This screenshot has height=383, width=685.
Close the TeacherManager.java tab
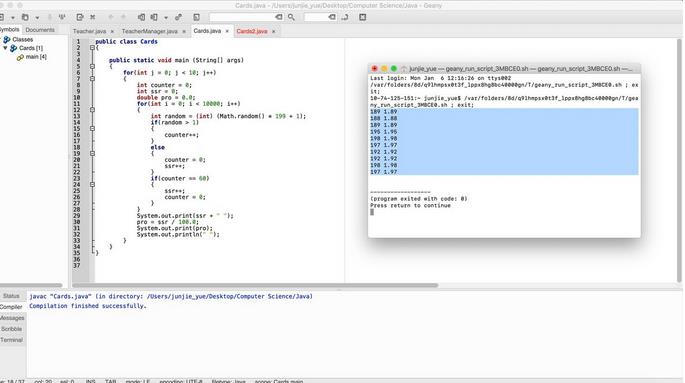(184, 31)
